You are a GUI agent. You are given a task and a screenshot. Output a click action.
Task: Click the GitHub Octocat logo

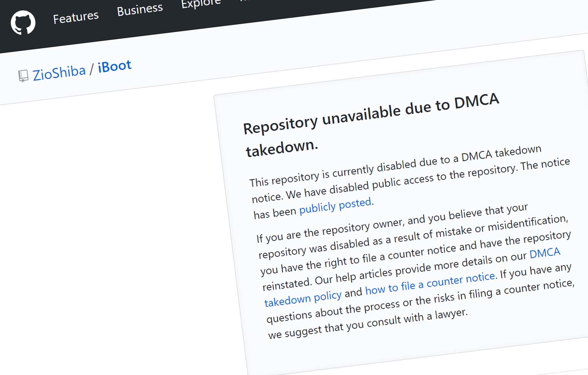coord(23,22)
